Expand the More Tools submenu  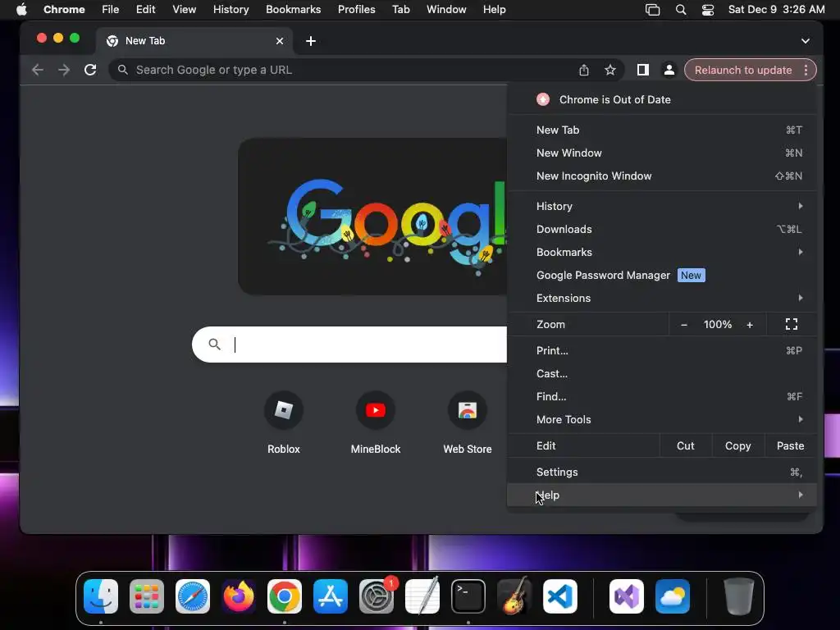[x=662, y=419]
